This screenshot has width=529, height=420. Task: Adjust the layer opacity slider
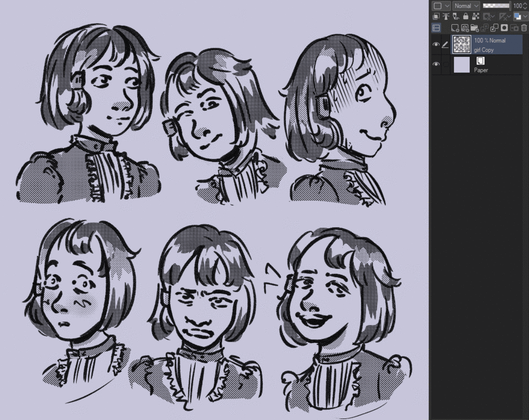[496, 6]
